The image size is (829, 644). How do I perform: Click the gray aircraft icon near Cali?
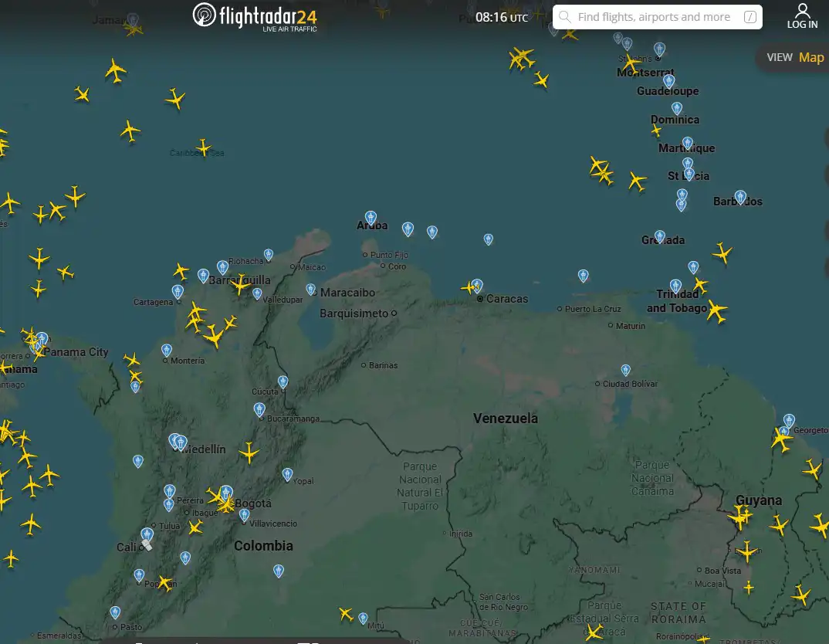click(x=146, y=544)
